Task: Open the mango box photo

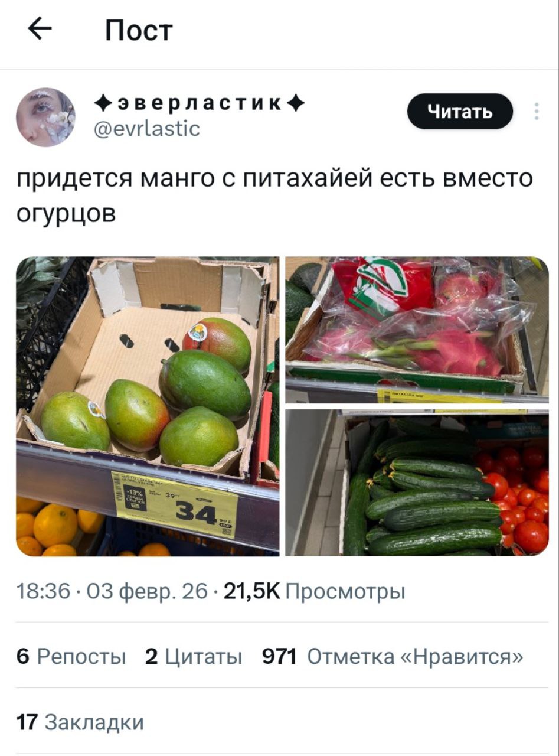Action: pyautogui.click(x=148, y=406)
